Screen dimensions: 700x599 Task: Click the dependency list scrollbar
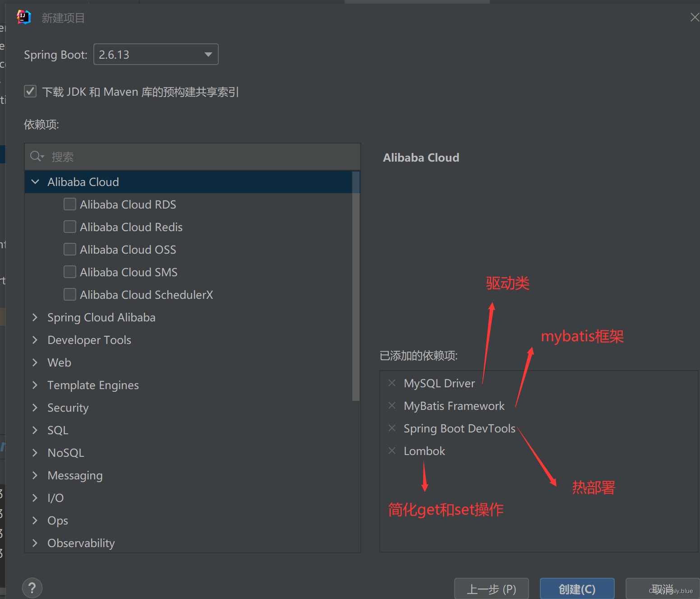pyautogui.click(x=356, y=286)
